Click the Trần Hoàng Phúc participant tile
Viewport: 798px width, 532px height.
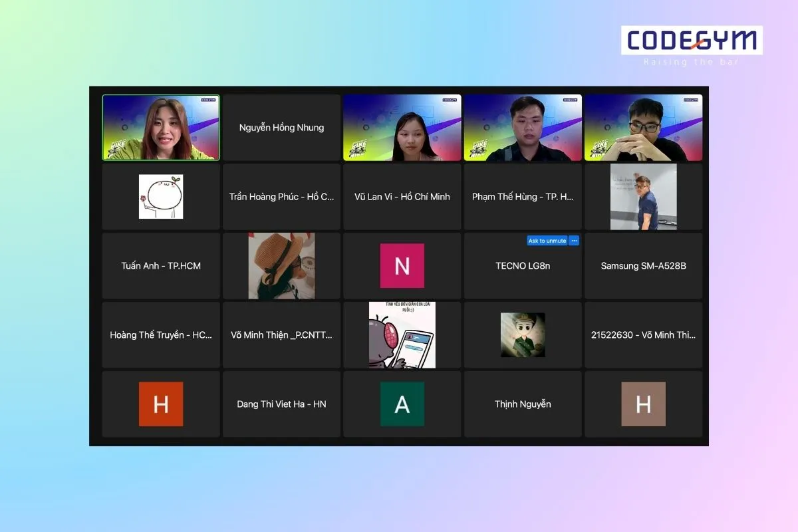(281, 197)
